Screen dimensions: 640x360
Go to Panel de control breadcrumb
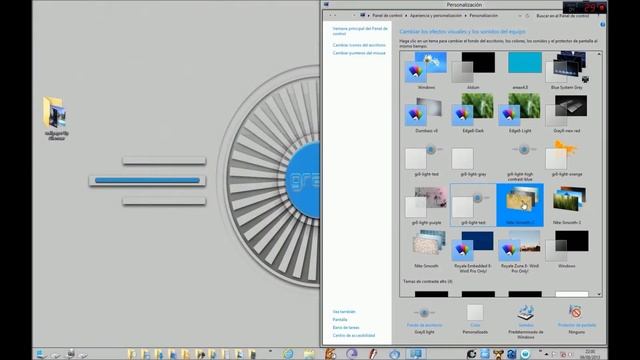(x=387, y=16)
